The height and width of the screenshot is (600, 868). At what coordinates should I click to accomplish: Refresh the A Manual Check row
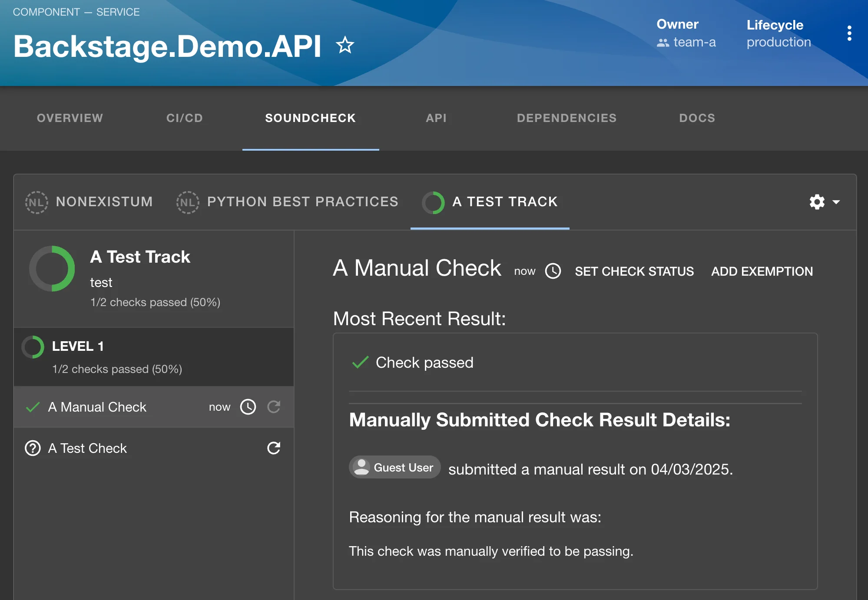tap(274, 407)
